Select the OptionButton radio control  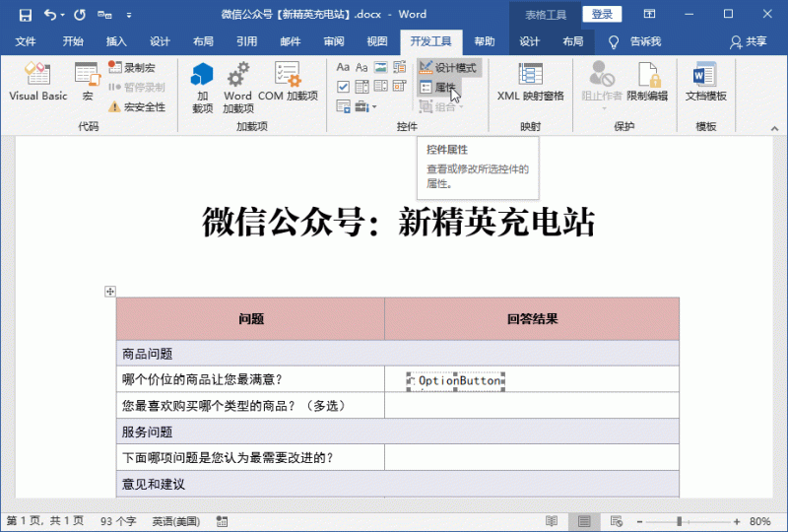point(456,381)
